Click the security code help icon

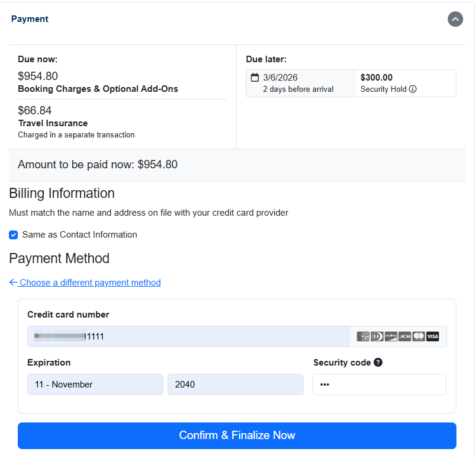point(378,362)
